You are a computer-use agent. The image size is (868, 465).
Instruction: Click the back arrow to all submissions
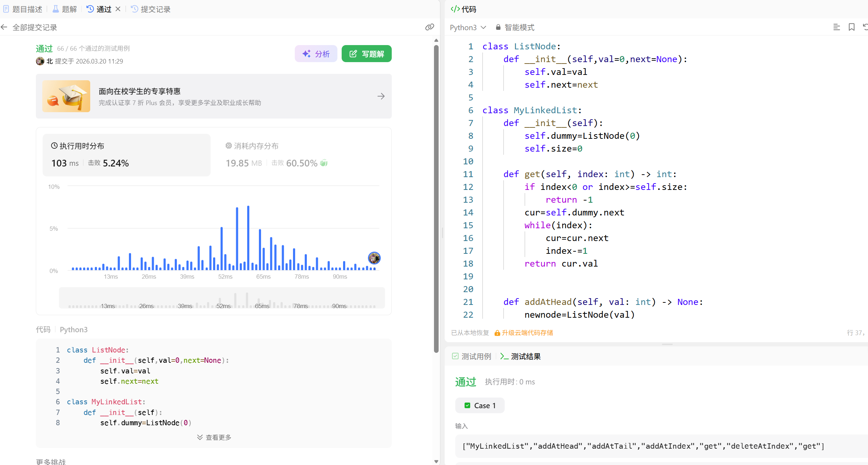tap(4, 27)
